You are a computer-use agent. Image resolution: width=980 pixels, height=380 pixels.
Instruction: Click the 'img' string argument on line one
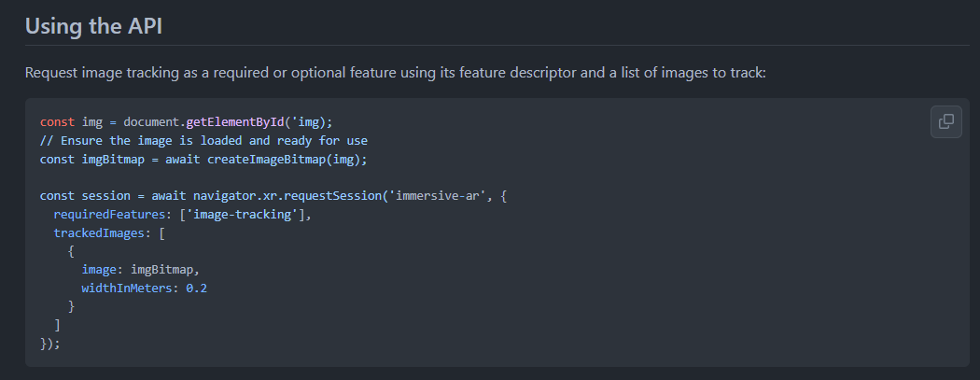[308, 122]
